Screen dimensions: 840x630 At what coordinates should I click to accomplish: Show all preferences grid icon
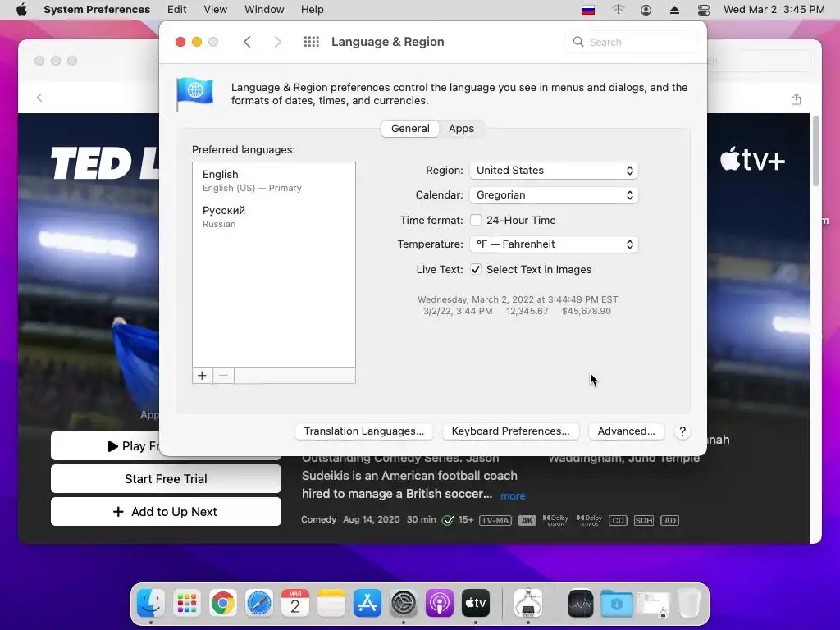click(x=311, y=42)
